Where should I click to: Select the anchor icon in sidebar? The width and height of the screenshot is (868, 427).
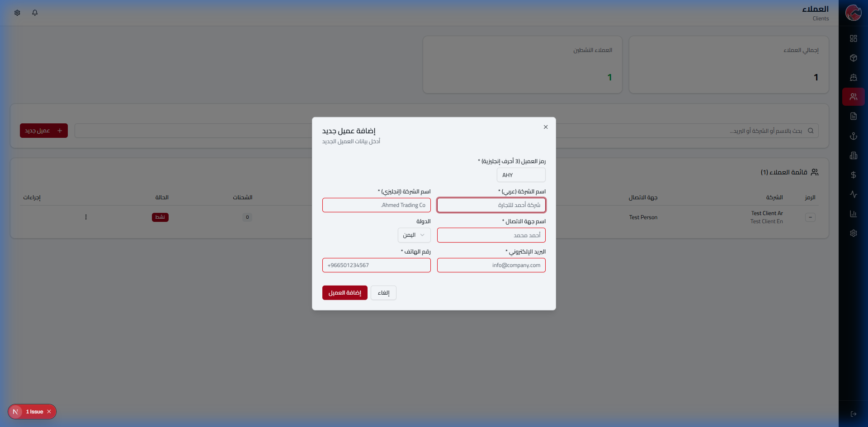[853, 136]
